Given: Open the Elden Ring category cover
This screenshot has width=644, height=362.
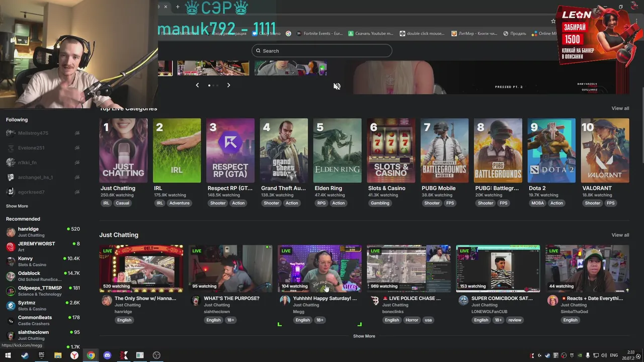Looking at the screenshot, I should pyautogui.click(x=338, y=150).
